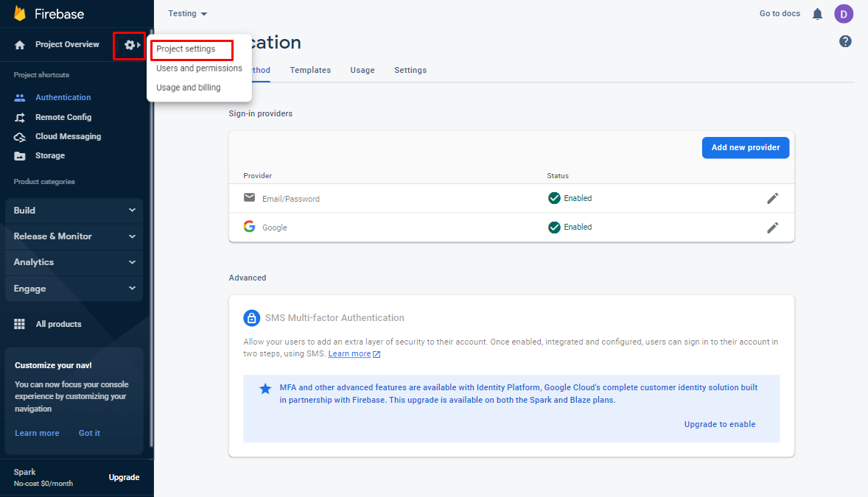The image size is (868, 497).
Task: Click the Project Overview home icon
Action: click(x=20, y=45)
